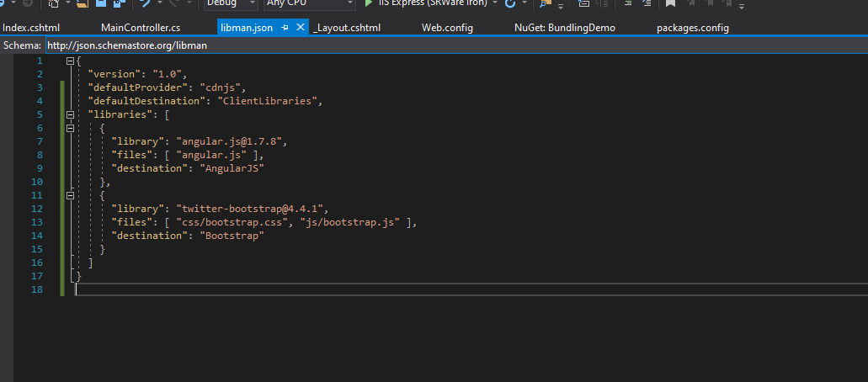Screen dimensions: 868x382
Task: Click the "ClientLibraries" value on line 4
Action: pyautogui.click(x=267, y=101)
